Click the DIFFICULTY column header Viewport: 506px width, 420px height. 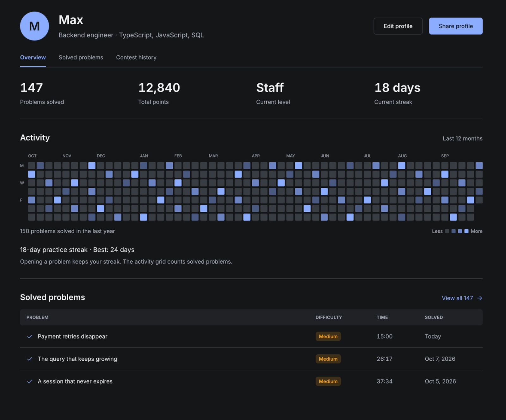coord(329,317)
